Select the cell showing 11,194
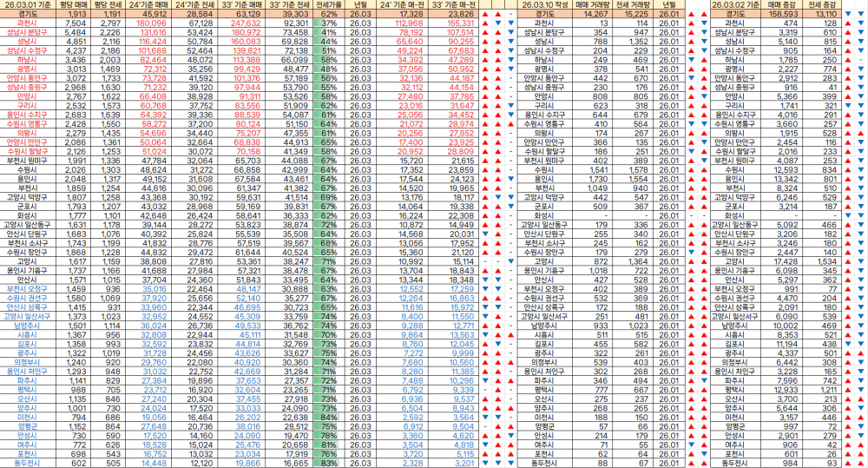 pos(782,344)
